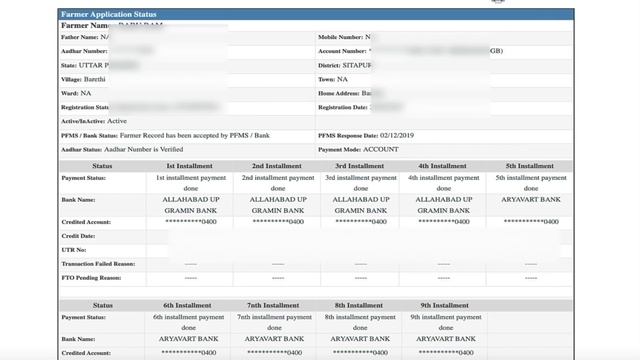Select the 'State:' field label

(69, 65)
